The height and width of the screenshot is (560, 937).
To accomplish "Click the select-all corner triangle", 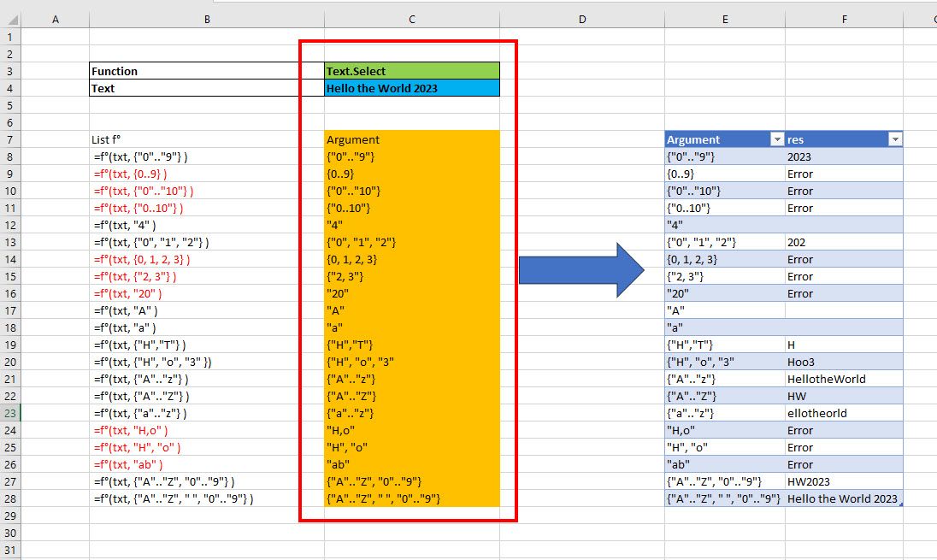I will (12, 20).
